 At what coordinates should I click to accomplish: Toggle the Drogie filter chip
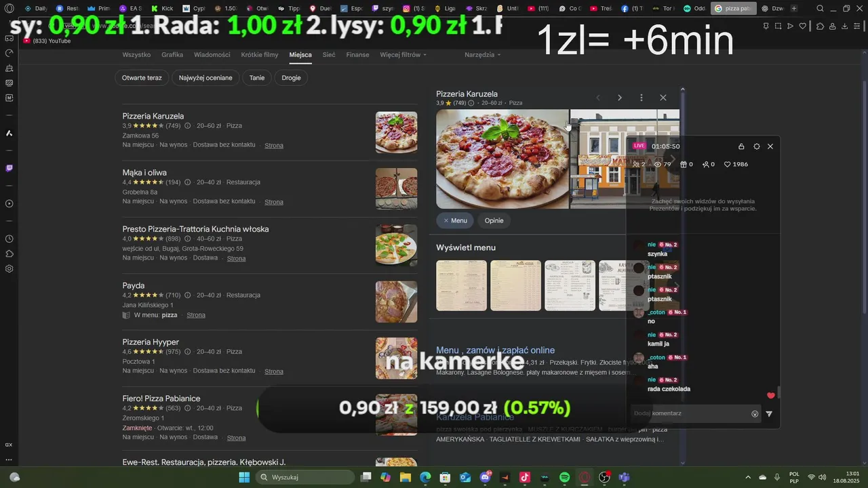click(x=291, y=78)
